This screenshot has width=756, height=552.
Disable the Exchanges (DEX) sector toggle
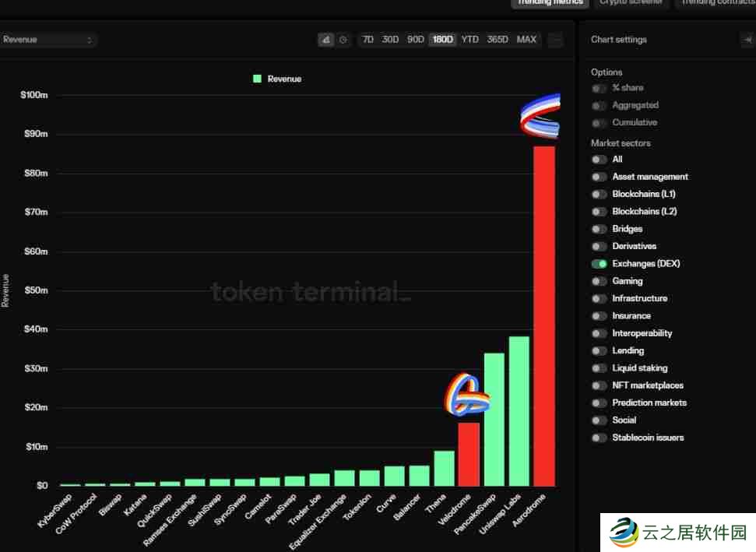tap(599, 264)
